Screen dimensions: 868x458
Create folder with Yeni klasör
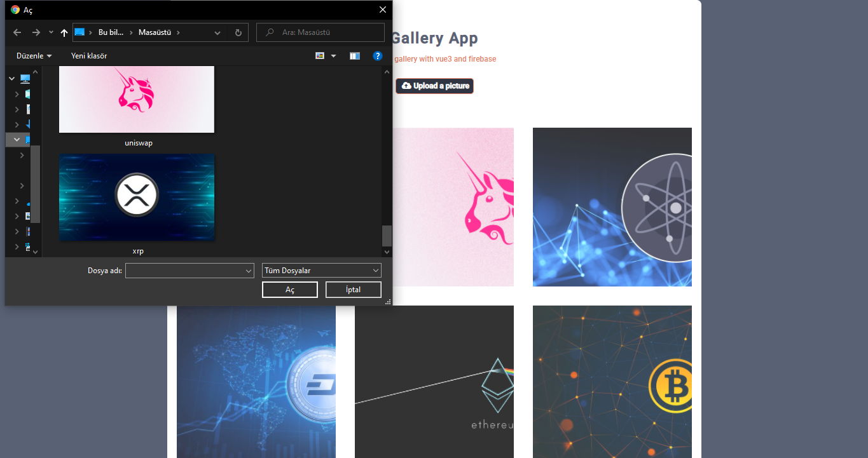tap(89, 56)
